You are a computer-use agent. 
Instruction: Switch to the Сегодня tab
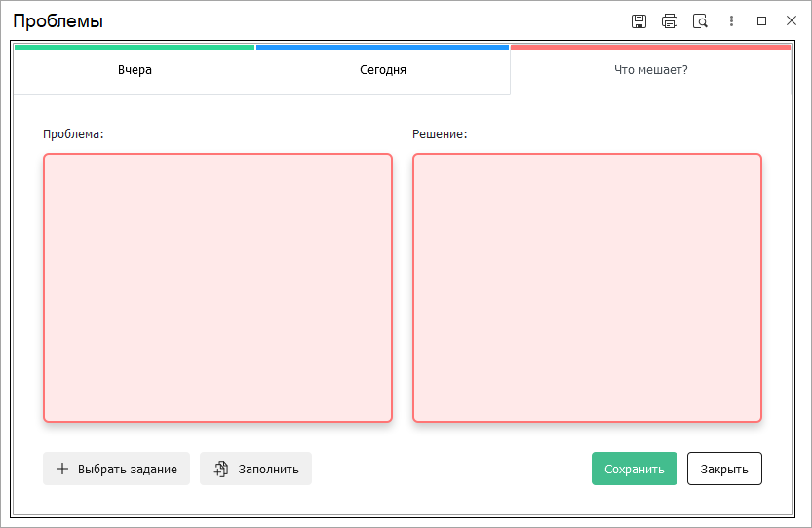[x=382, y=70]
